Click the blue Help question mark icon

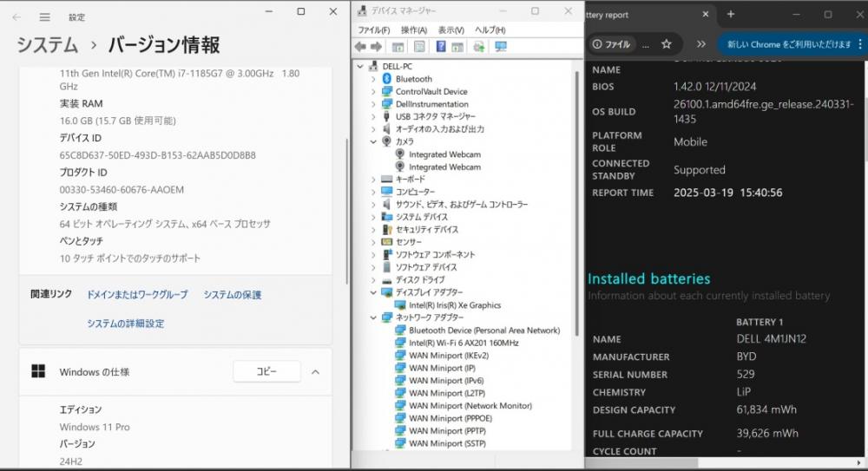coord(441,47)
